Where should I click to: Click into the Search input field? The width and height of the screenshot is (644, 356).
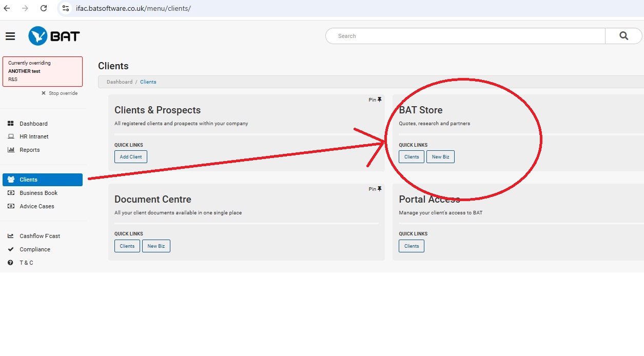tap(465, 36)
